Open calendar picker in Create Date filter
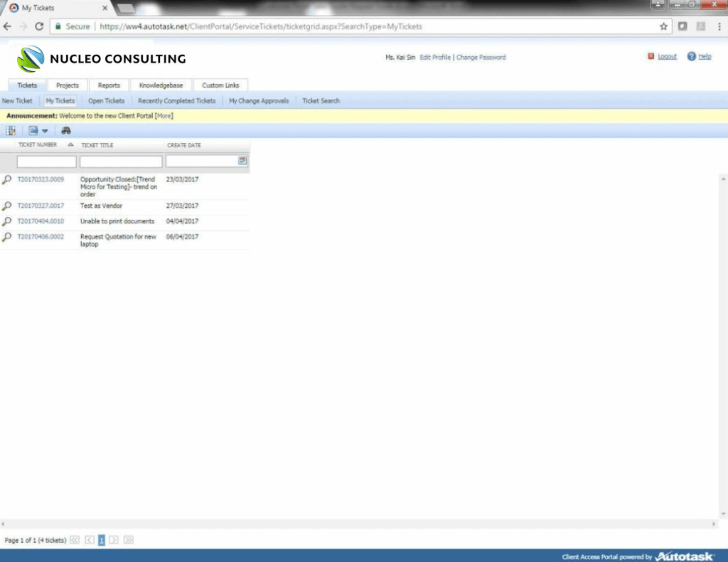Screen dimensions: 728x562 pyautogui.click(x=242, y=161)
